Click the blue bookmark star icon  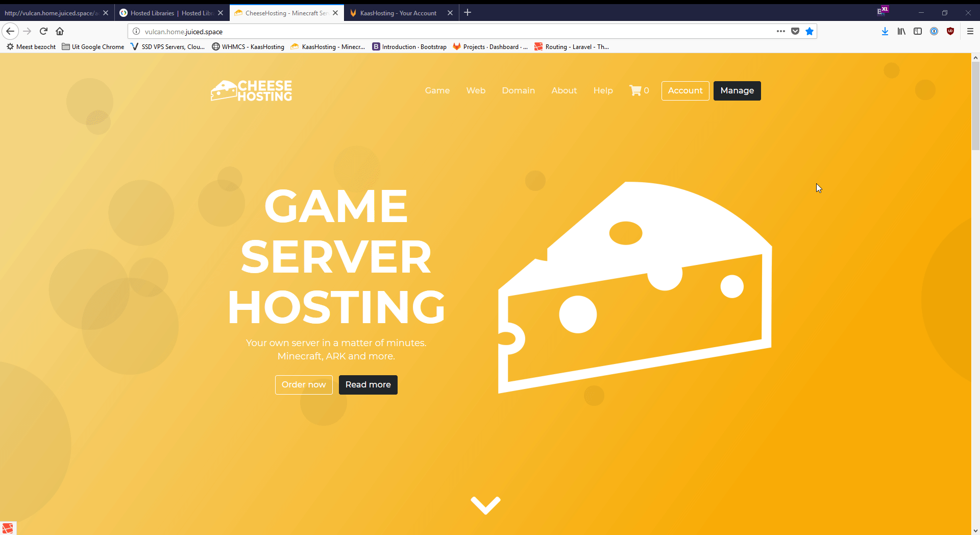pyautogui.click(x=809, y=31)
